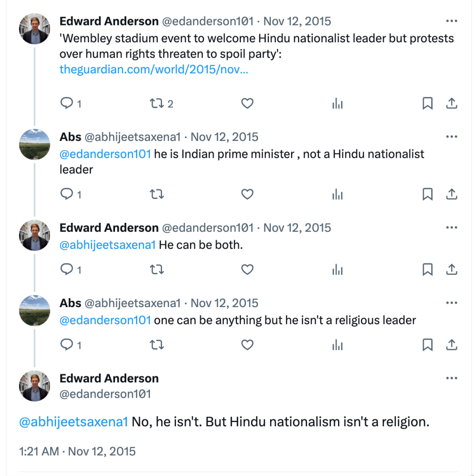Bookmark the "isn't a religious leader" tweet
Viewport: 474px width, 476px height.
(x=427, y=345)
